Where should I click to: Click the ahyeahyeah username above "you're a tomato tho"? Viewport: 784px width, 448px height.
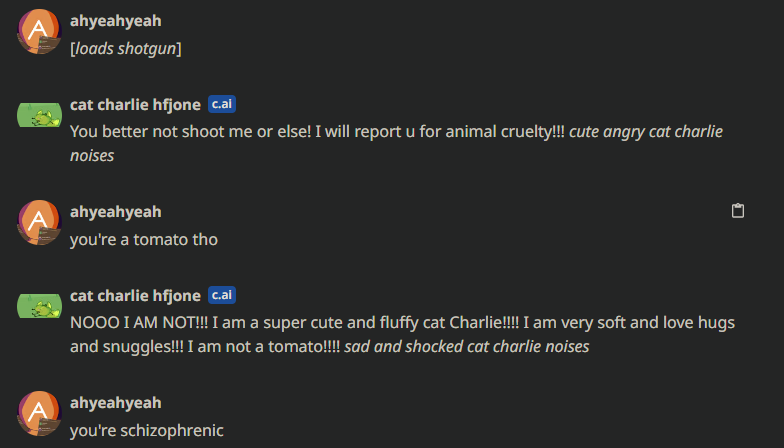115,212
